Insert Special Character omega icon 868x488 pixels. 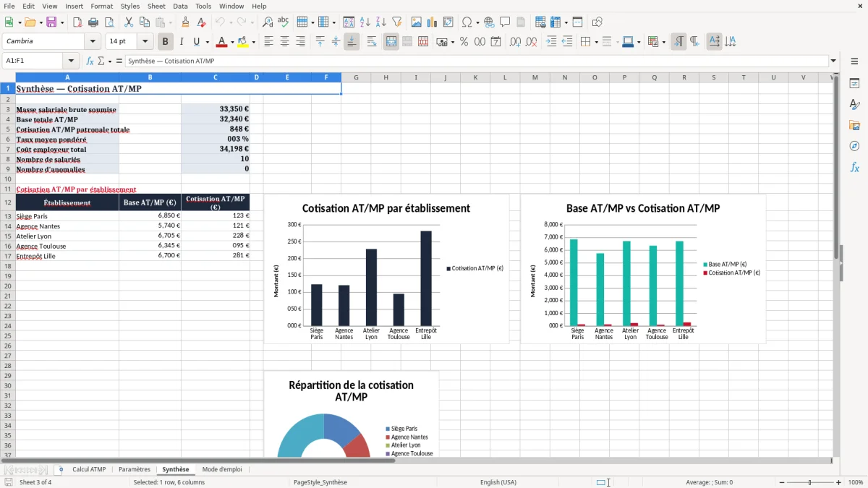pyautogui.click(x=467, y=22)
